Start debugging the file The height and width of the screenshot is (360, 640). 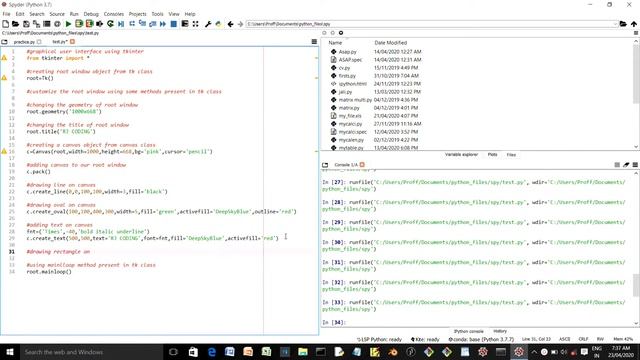click(x=121, y=24)
